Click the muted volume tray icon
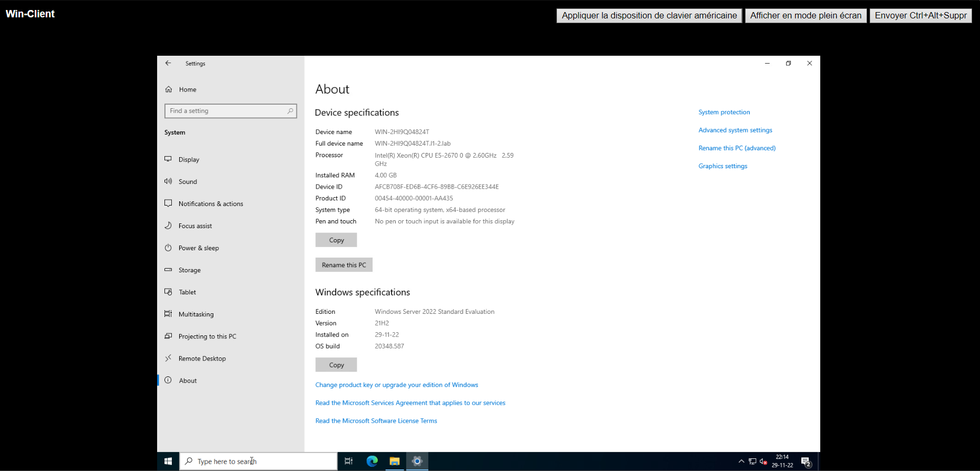This screenshot has width=980, height=471. tap(764, 462)
